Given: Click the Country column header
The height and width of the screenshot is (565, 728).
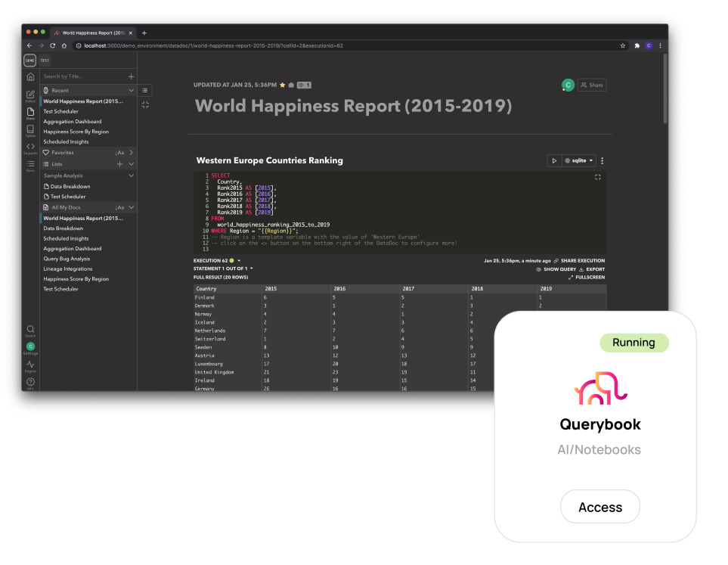Looking at the screenshot, I should point(228,288).
